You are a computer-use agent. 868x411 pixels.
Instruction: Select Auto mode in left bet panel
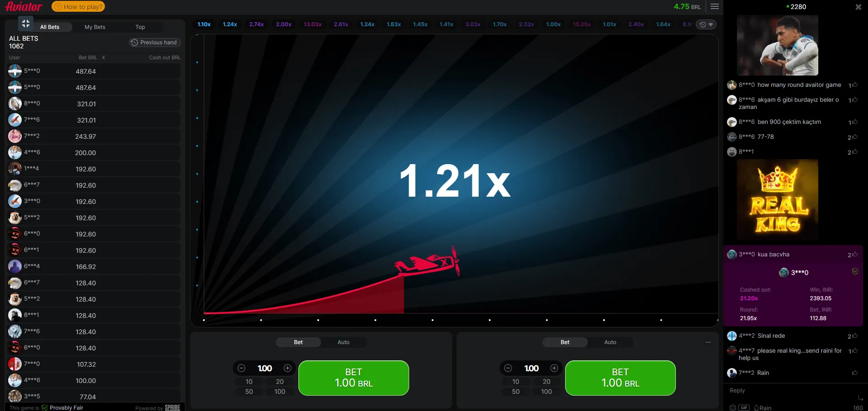pyautogui.click(x=344, y=342)
